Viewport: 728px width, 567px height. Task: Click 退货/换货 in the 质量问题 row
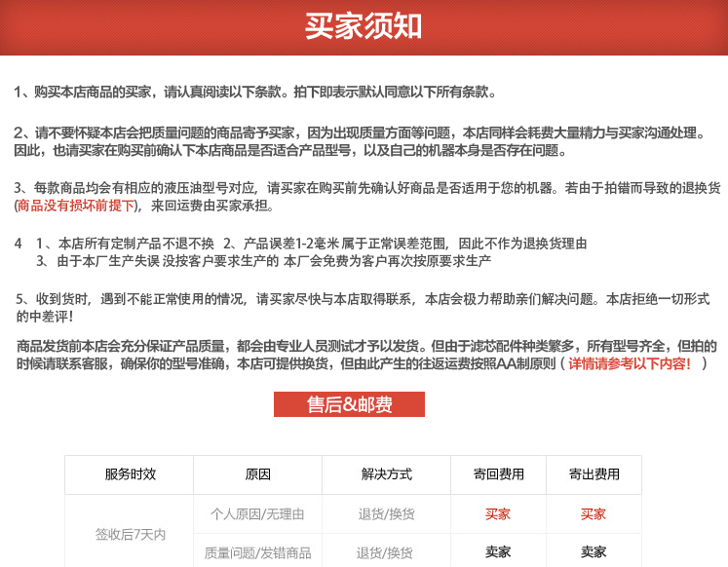pyautogui.click(x=384, y=553)
